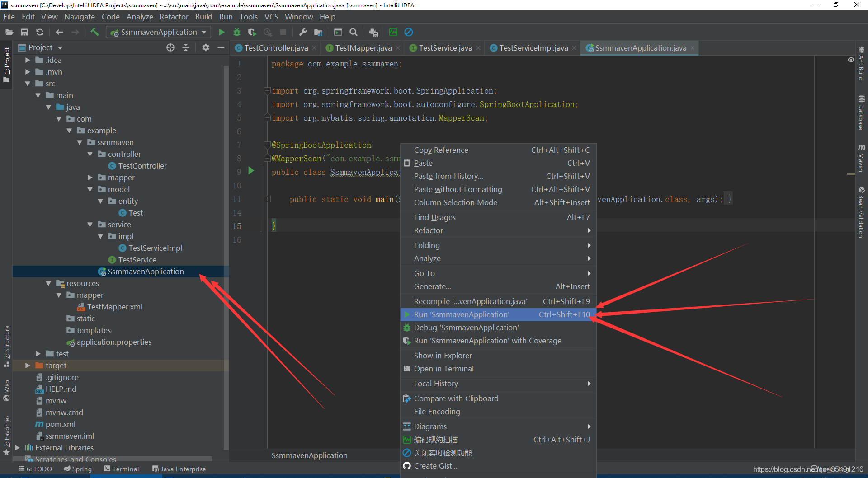Switch to TestServiceImpl.java tab
Viewport: 868px width, 478px height.
coord(533,48)
